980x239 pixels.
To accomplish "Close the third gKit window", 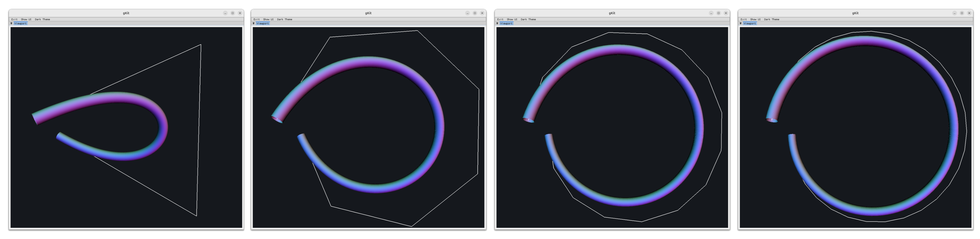I will [726, 13].
